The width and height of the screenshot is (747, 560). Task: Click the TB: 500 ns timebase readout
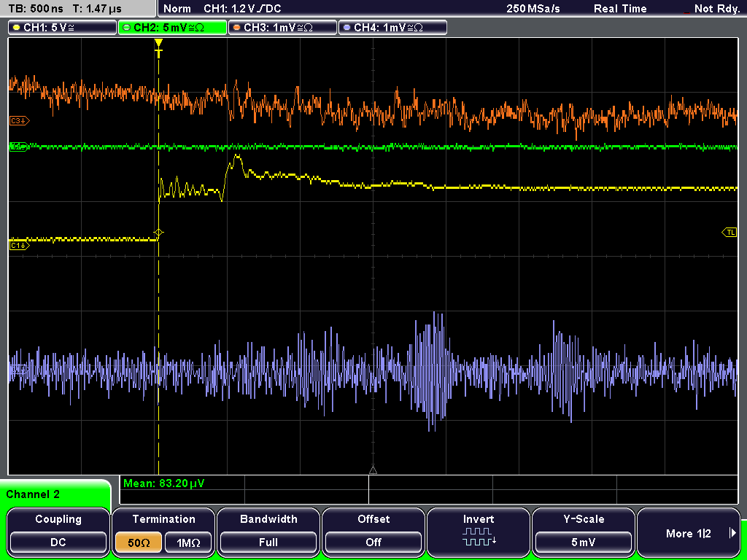(x=36, y=9)
